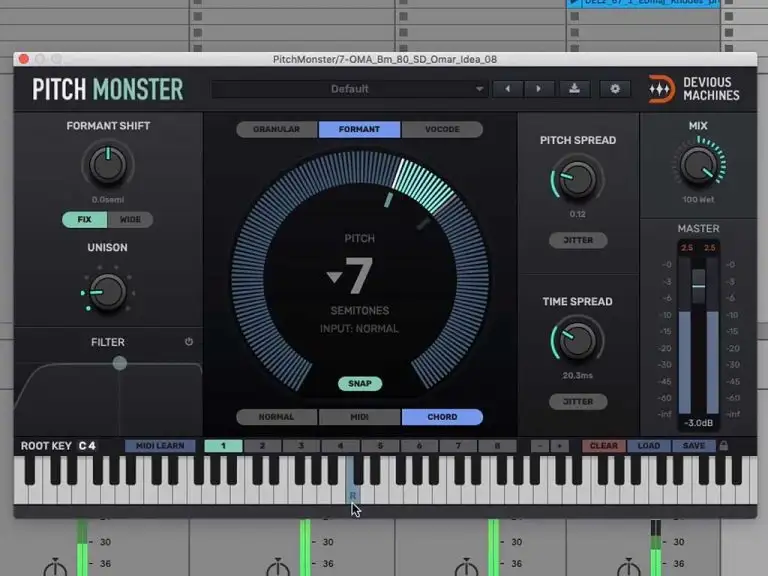The image size is (768, 576).
Task: Close the PitchMonster window red button
Action: 24,59
